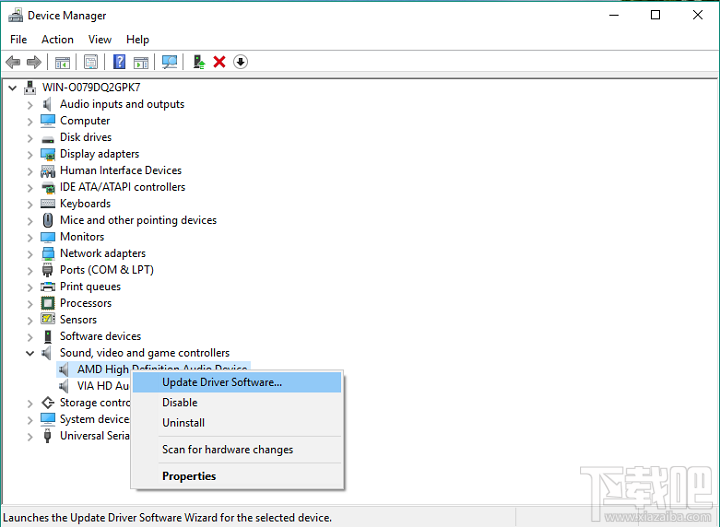Expand the System devices category
Screen dimensions: 720x527
click(x=30, y=420)
